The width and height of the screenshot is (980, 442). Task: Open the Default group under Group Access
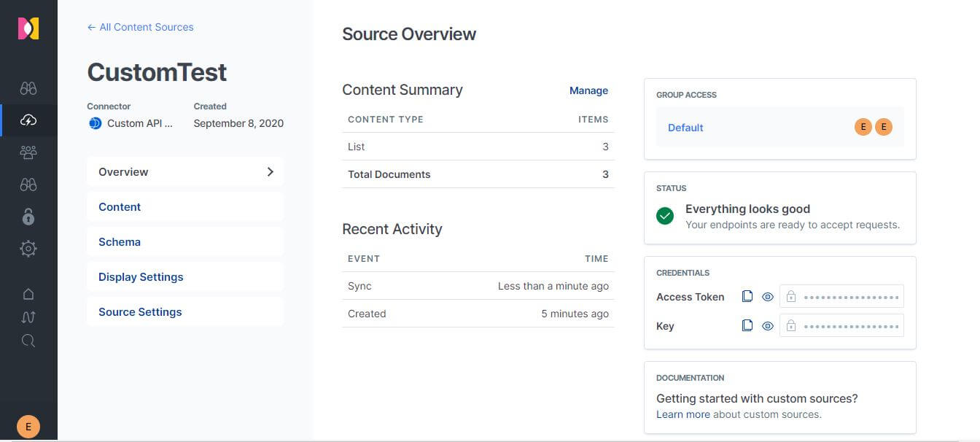coord(685,127)
